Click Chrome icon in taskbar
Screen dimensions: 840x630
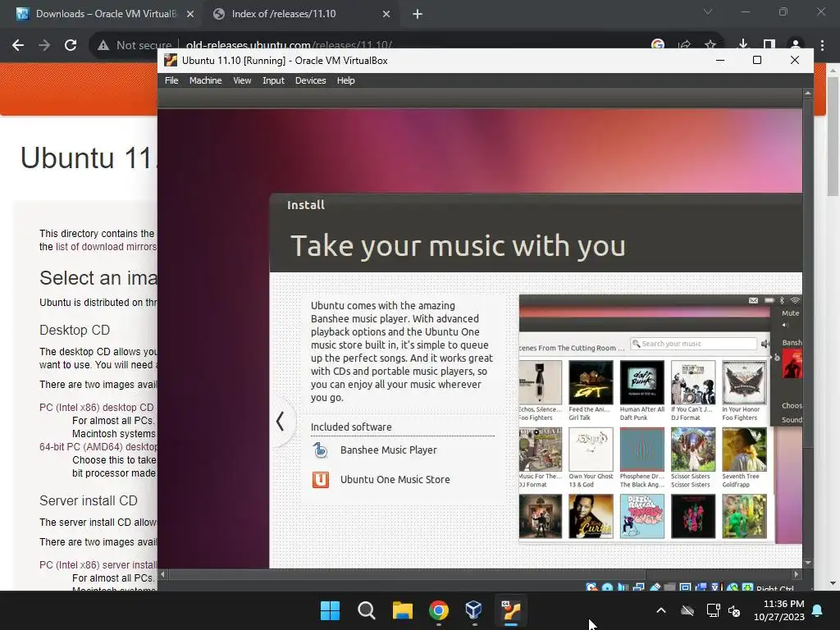click(438, 610)
